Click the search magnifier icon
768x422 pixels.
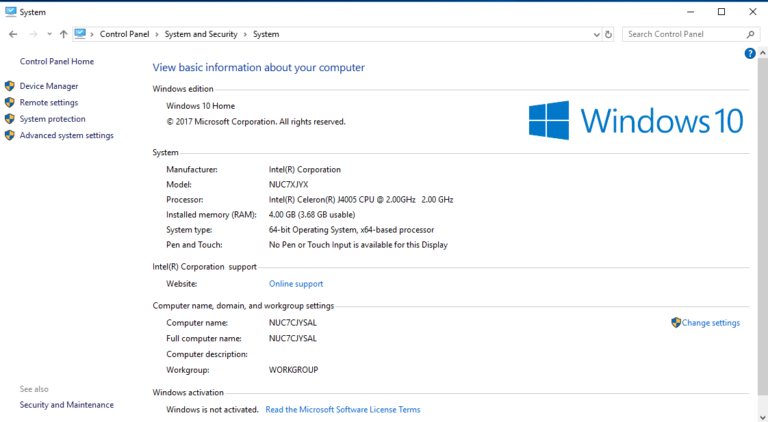(750, 34)
